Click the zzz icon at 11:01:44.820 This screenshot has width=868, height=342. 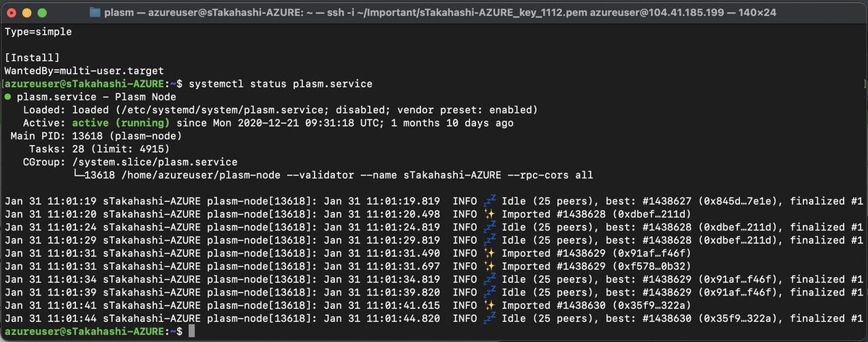pos(488,318)
